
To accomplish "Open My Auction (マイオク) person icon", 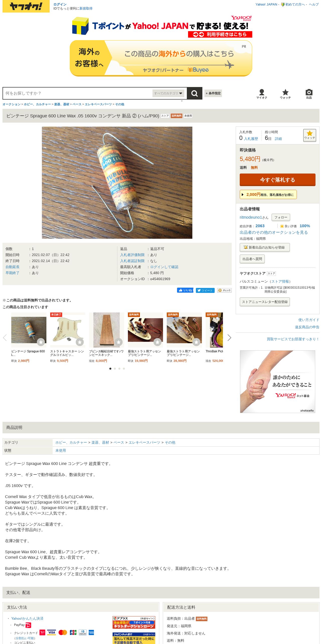I will coord(262,94).
